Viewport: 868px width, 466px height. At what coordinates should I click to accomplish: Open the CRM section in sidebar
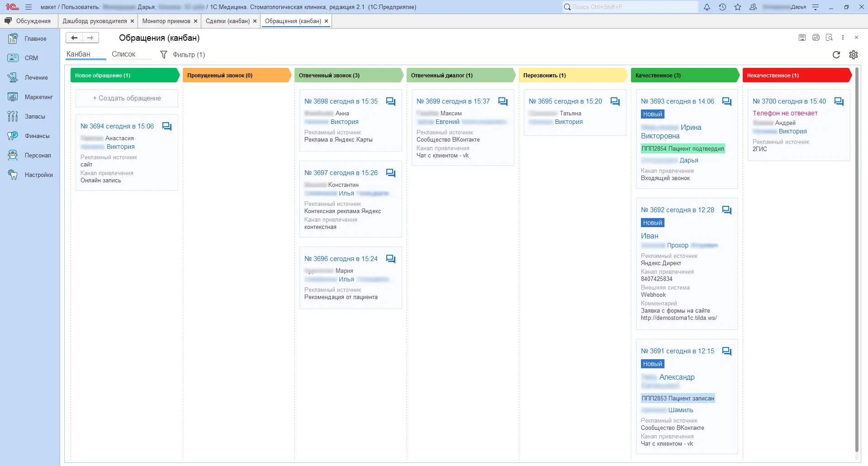click(31, 58)
